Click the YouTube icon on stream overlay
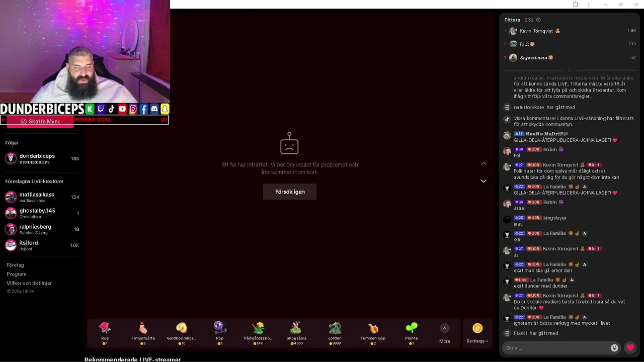This screenshot has width=644, height=362. [122, 109]
